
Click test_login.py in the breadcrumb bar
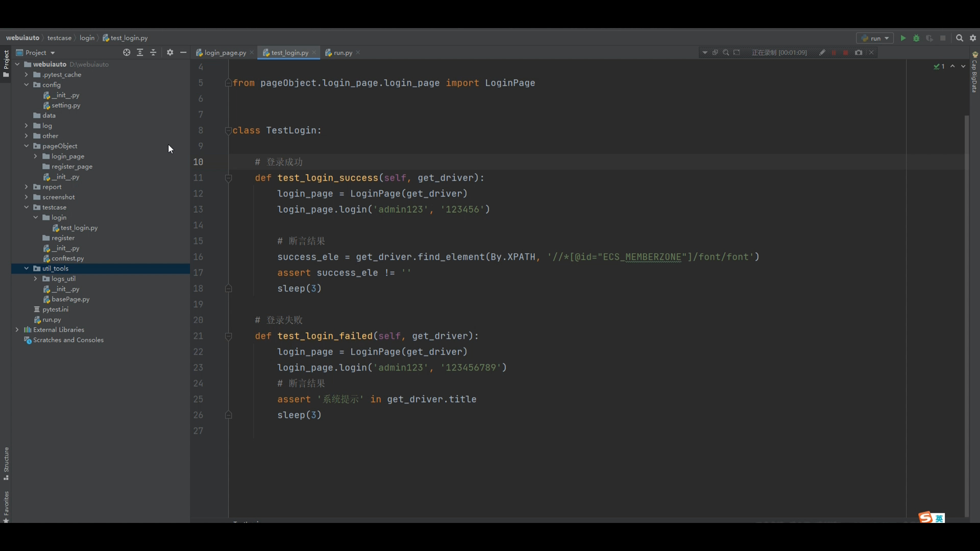(x=125, y=38)
